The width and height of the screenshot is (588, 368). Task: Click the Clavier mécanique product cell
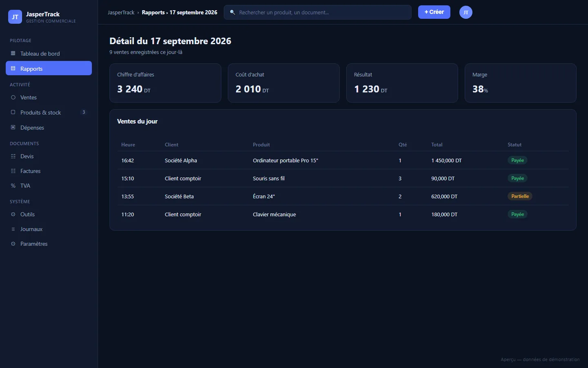[x=274, y=214]
